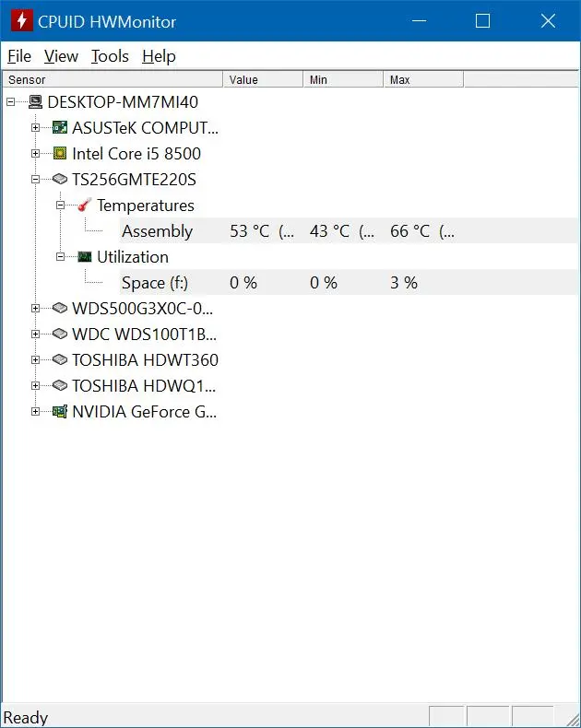The width and height of the screenshot is (581, 728).
Task: Maximize the HWMonitor window
Action: click(x=482, y=21)
